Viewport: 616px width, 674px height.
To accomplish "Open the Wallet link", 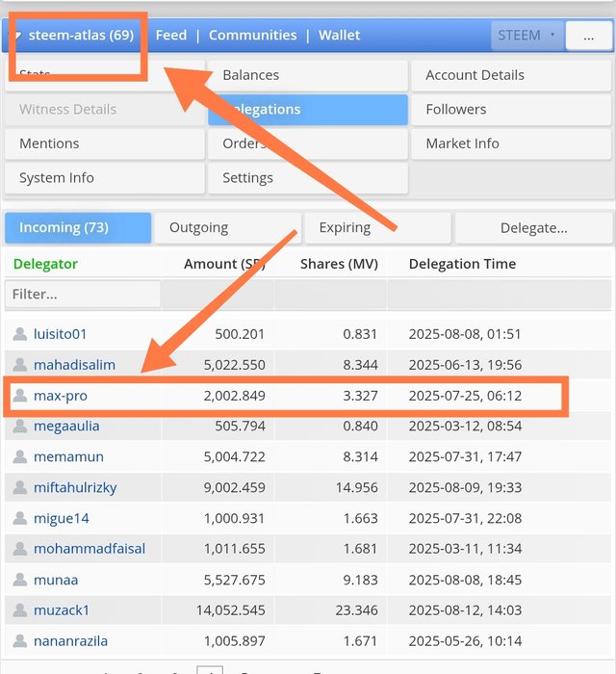I will click(339, 36).
